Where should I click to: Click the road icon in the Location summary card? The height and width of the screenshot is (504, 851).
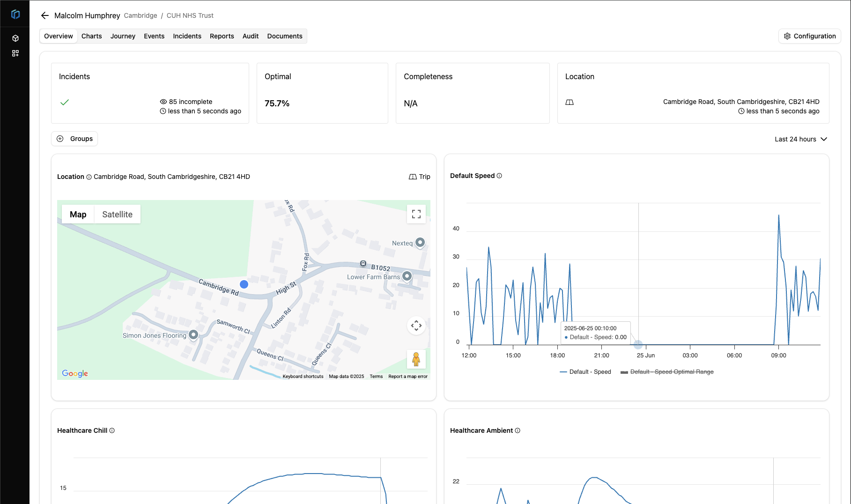point(570,102)
